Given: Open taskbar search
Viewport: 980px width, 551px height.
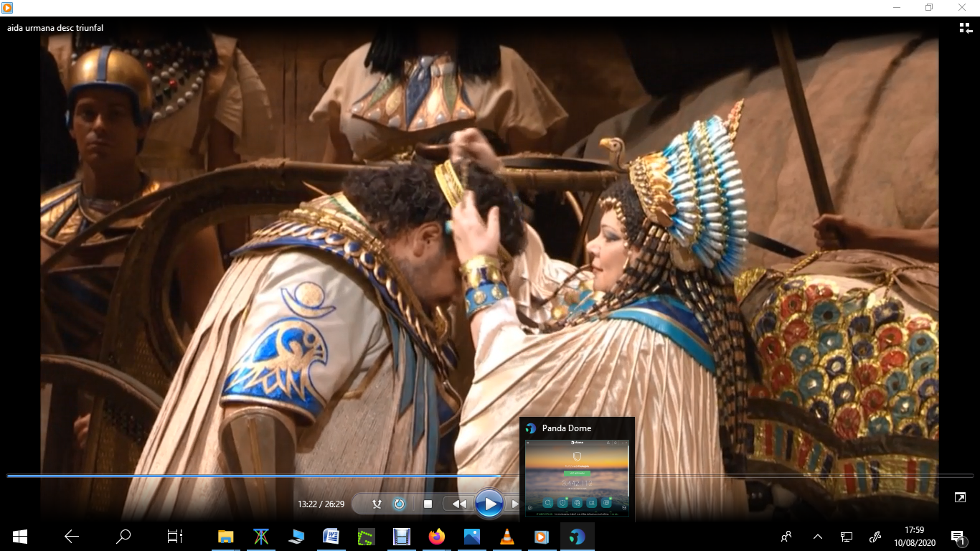Looking at the screenshot, I should 123,536.
